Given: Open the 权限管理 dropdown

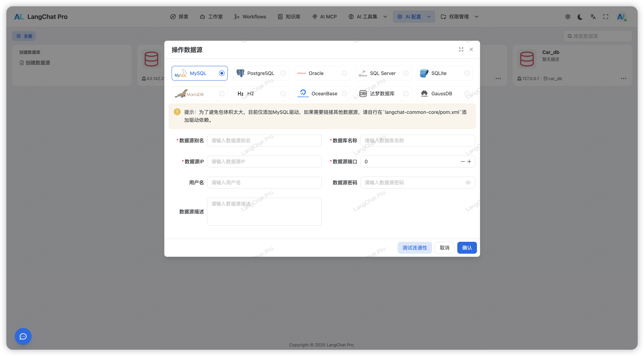Looking at the screenshot, I should (476, 16).
